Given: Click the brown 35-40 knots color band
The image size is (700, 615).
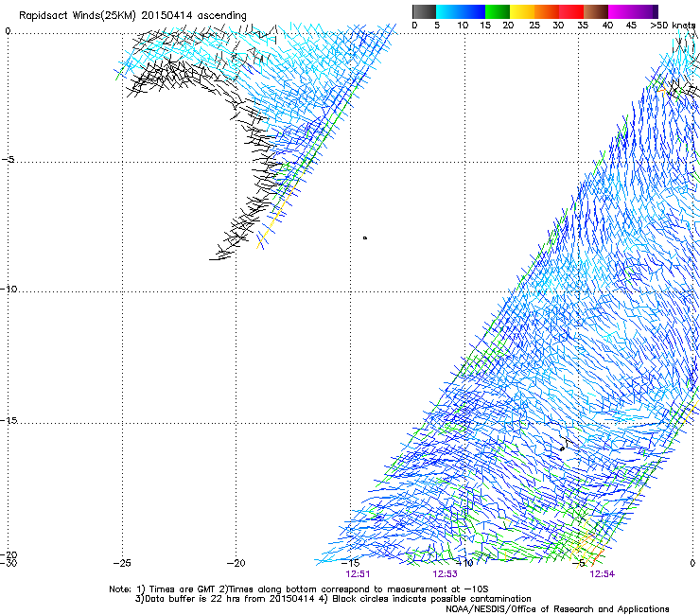Looking at the screenshot, I should click(596, 11).
